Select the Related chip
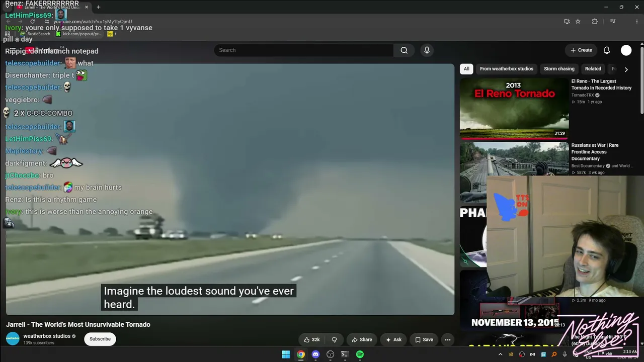Screen dimensions: 644x362 tap(593, 69)
